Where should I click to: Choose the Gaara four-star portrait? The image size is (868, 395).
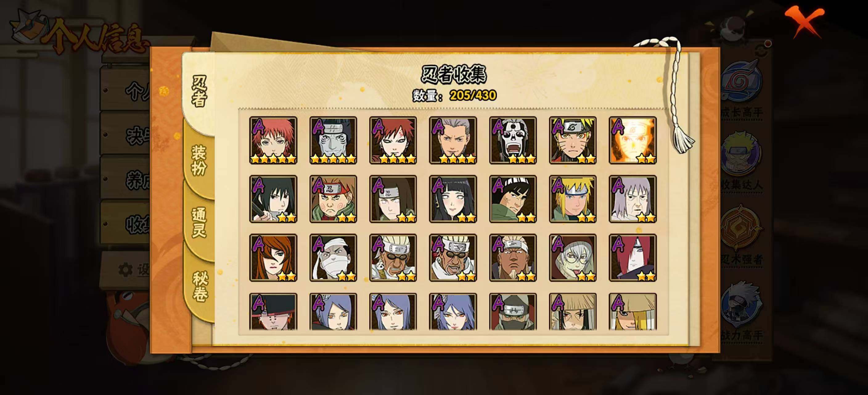point(393,140)
